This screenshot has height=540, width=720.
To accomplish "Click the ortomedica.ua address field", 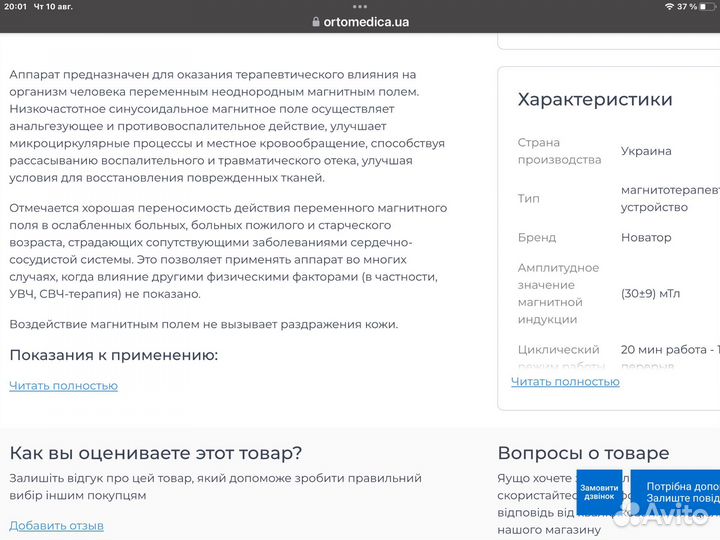I will tap(366, 22).
